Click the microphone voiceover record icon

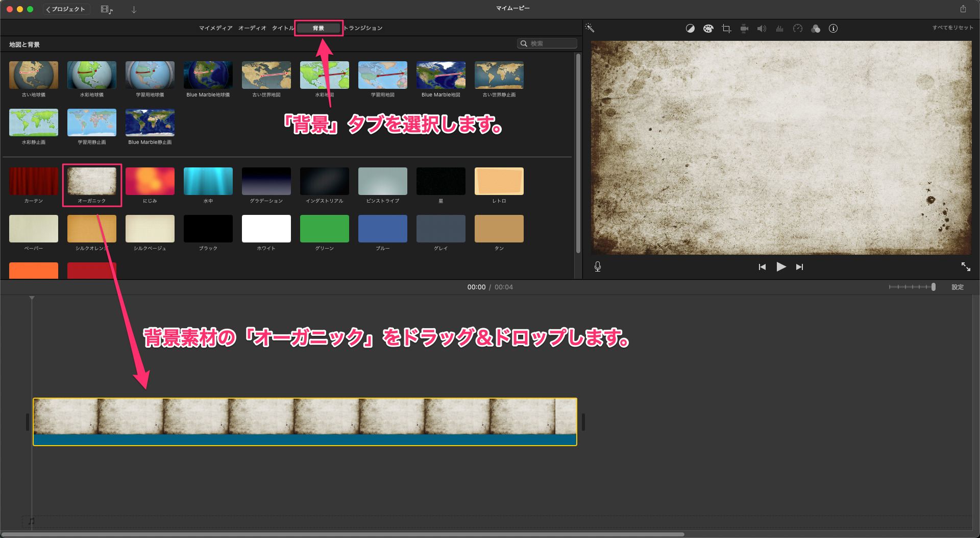(598, 266)
